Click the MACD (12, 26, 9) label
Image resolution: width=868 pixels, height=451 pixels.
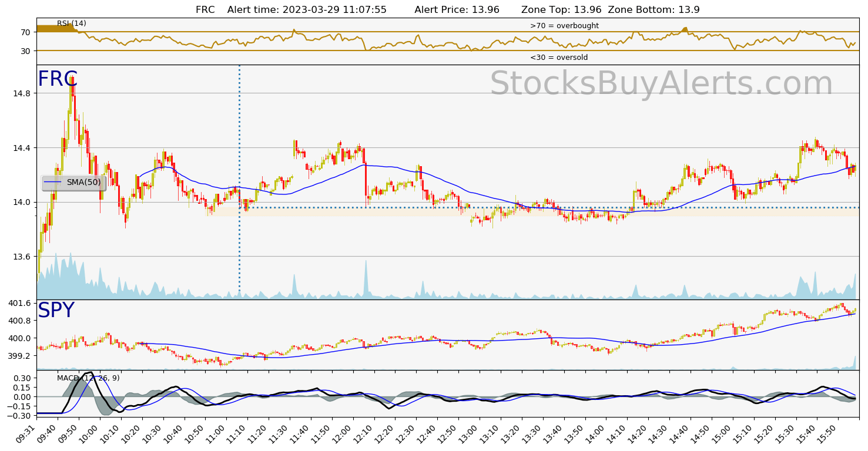click(88, 378)
